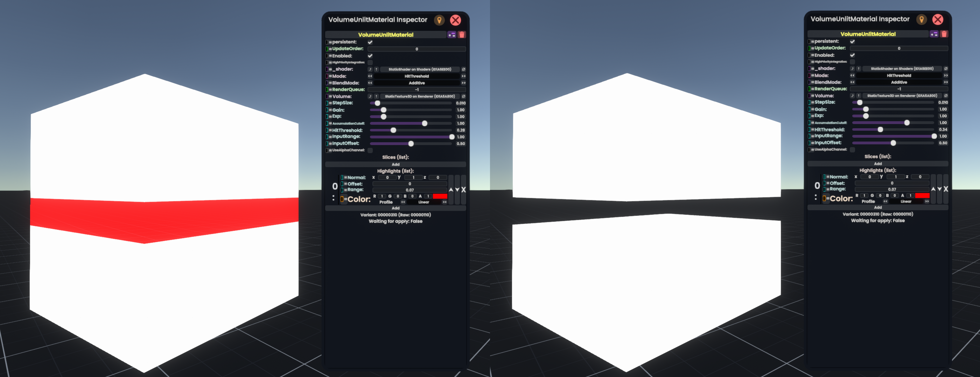The image size is (980, 377).
Task: Select next color Profile in the left inspector
Action: point(444,202)
